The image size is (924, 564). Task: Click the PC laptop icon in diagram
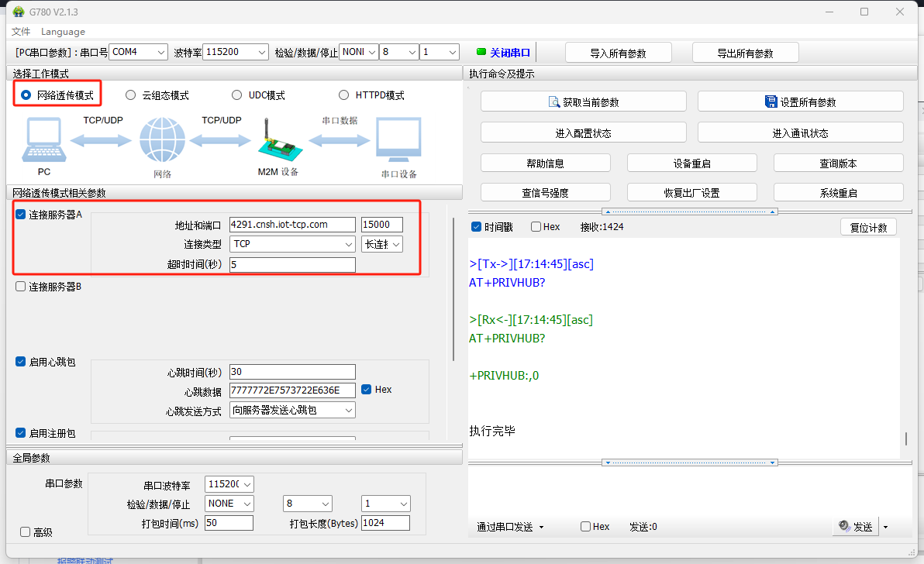coord(44,140)
